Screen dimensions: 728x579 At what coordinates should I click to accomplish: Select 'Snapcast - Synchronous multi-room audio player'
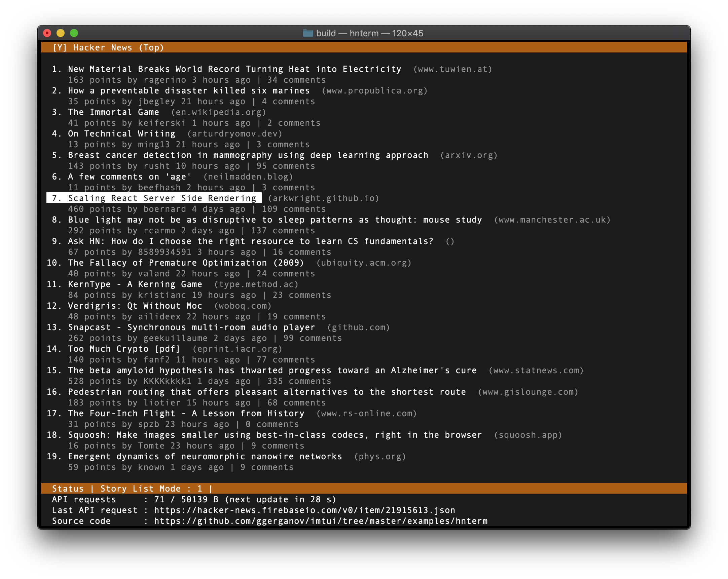coord(191,327)
